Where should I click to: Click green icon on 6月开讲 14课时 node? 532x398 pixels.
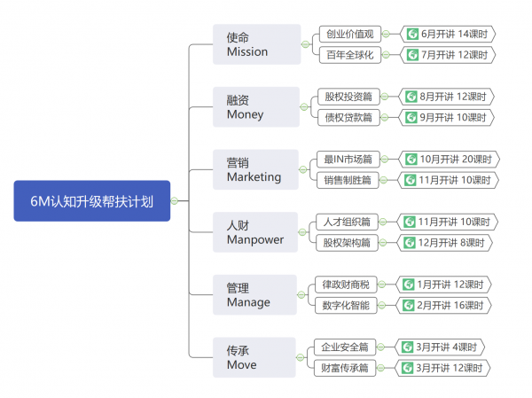413,35
